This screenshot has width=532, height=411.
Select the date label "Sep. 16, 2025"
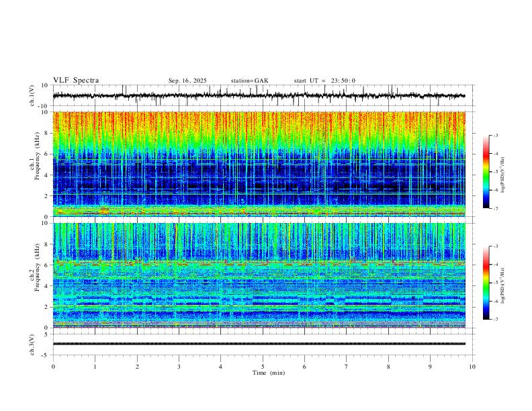pyautogui.click(x=187, y=81)
